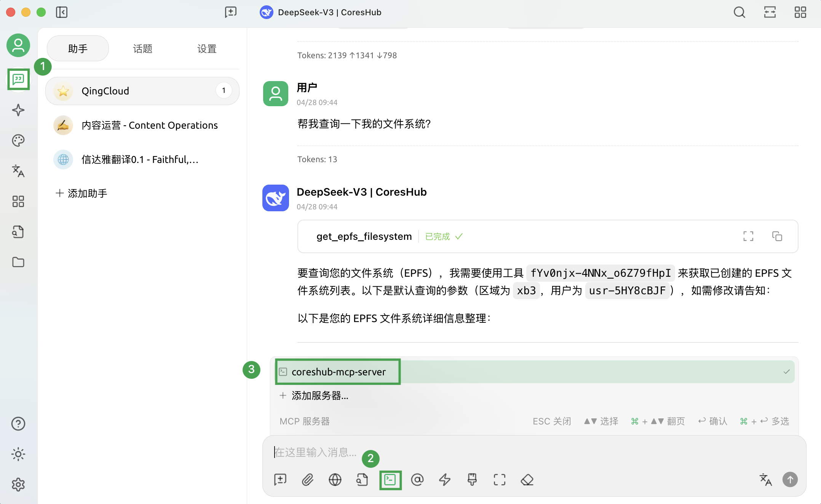Open quick phrases lightning icon
The height and width of the screenshot is (504, 821).
click(x=445, y=480)
